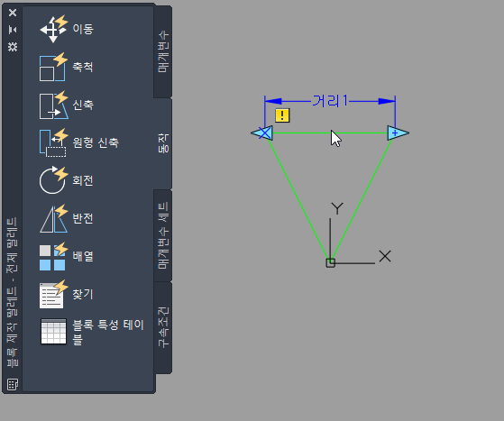Image resolution: width=504 pixels, height=421 pixels.
Task: Select the 회전 (Rotate) action icon
Action: 54,180
